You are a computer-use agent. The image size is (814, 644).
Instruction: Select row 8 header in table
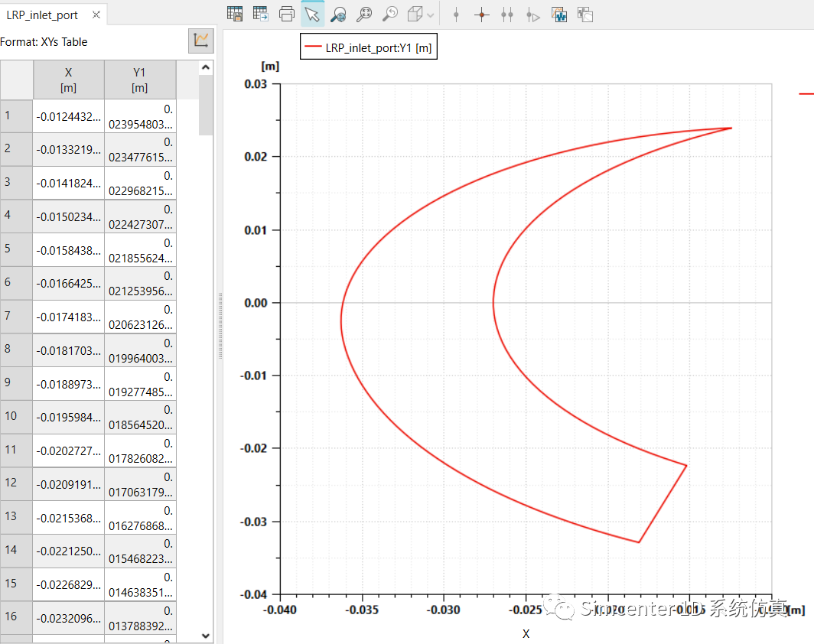tap(16, 350)
